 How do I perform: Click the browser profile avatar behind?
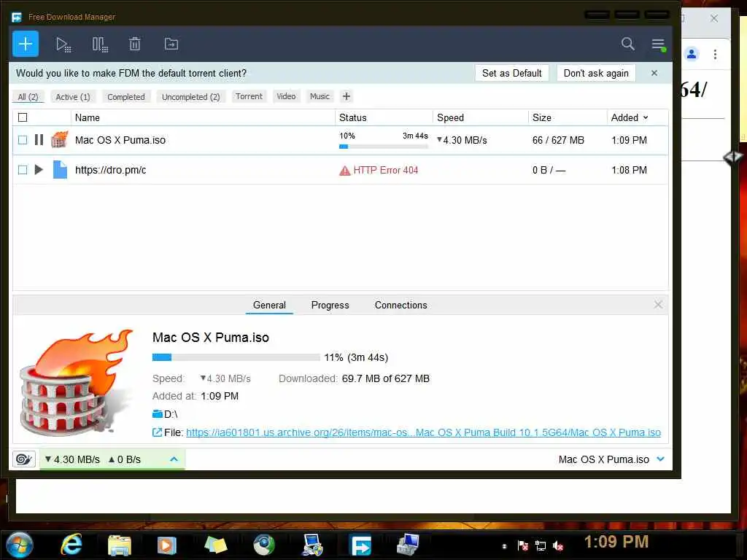tap(692, 54)
